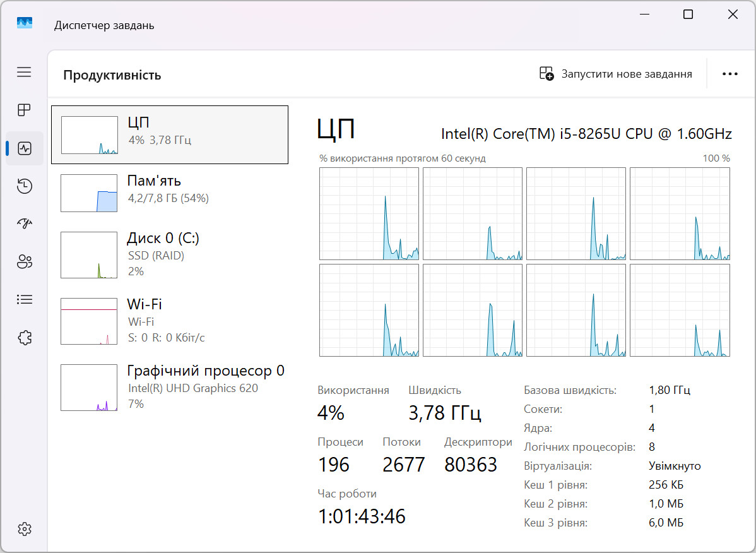Screen dimensions: 756x553
Task: Minimize the Task Manager window
Action: pyautogui.click(x=645, y=15)
